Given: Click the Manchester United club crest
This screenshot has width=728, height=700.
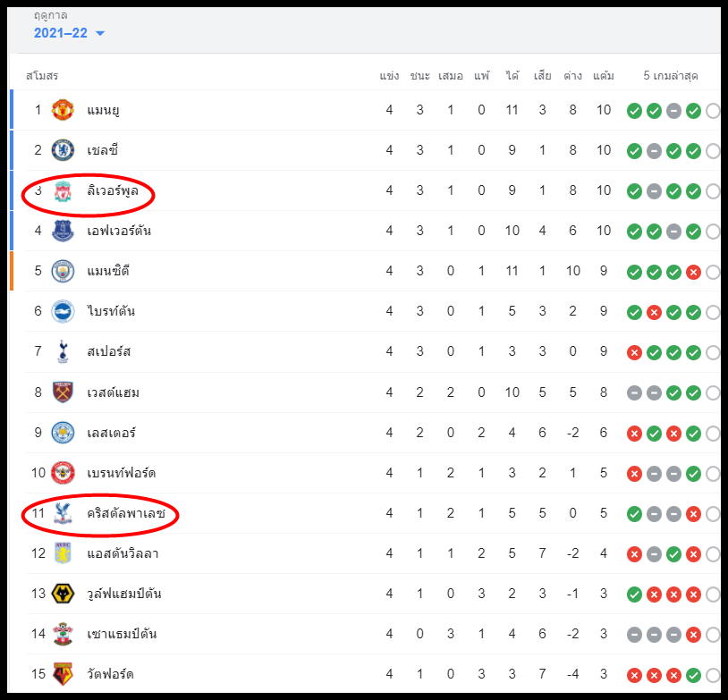Looking at the screenshot, I should click(x=63, y=110).
